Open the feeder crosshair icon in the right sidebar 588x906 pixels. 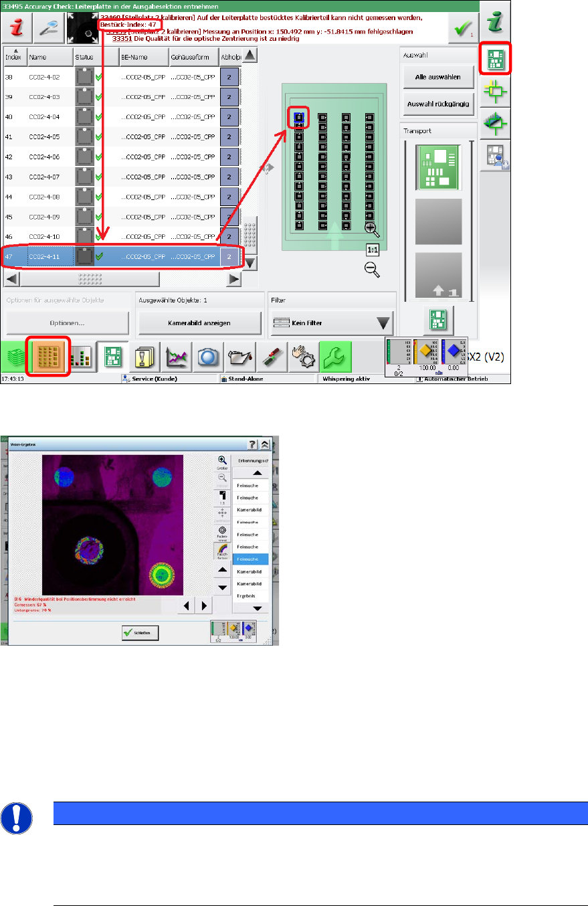pyautogui.click(x=496, y=124)
